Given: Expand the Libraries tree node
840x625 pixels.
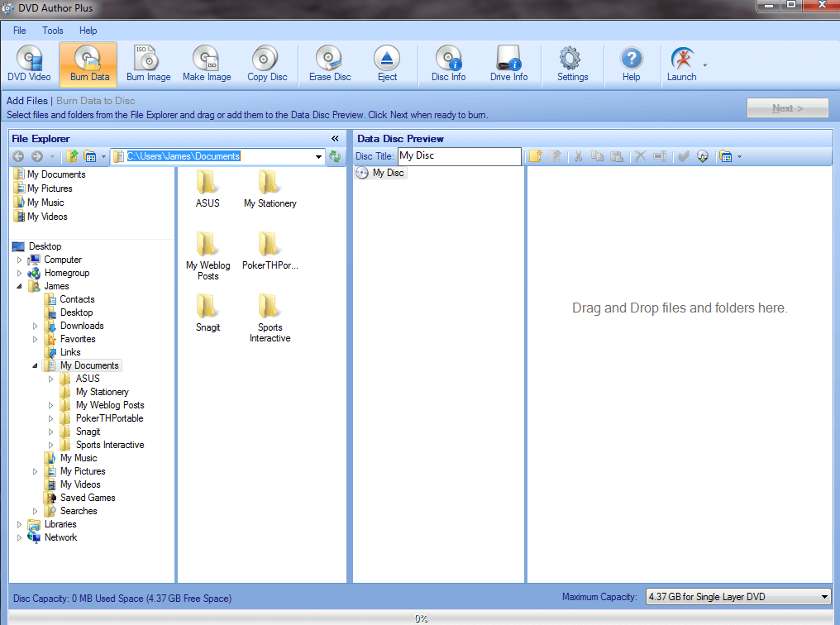Looking at the screenshot, I should [x=19, y=524].
